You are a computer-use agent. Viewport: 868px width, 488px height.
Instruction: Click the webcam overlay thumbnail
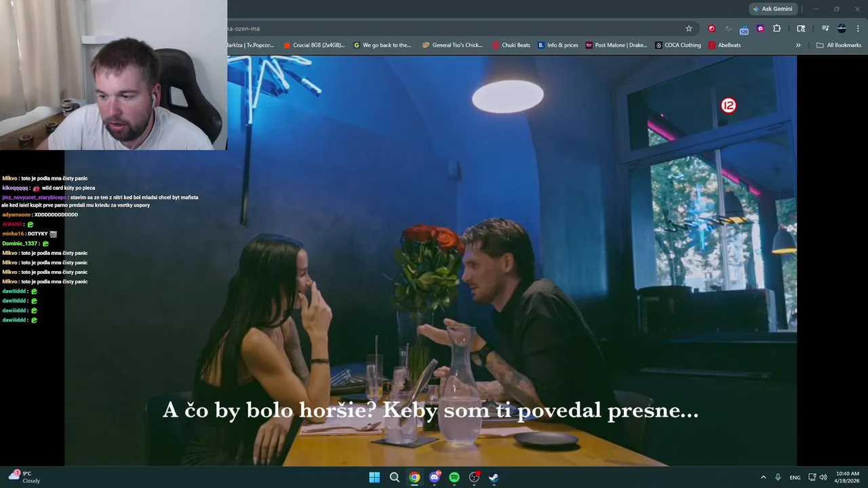(x=113, y=75)
